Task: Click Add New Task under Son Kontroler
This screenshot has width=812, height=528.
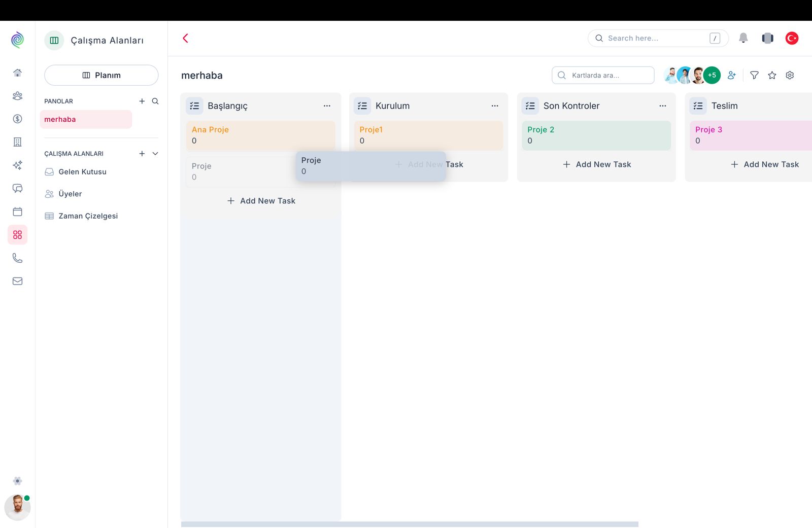Action: click(597, 164)
